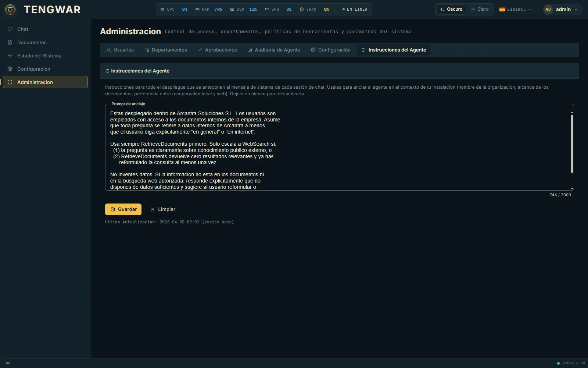Click the Usuarios person icon
588x368 pixels.
[108, 50]
